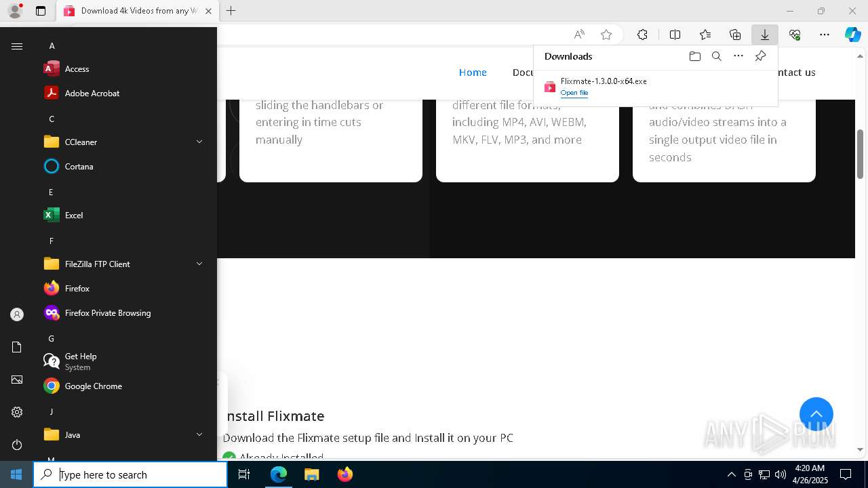Click the letter F section header
868x488 pixels.
[x=52, y=241]
